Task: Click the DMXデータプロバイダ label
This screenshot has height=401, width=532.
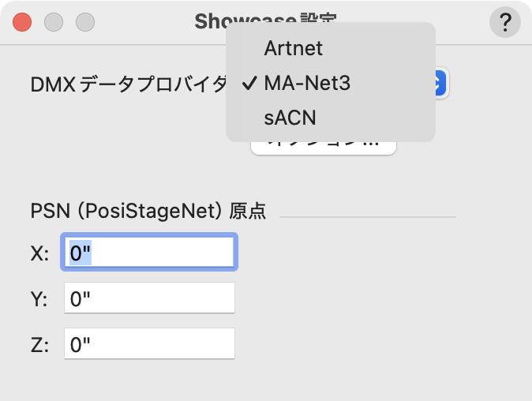Action: [x=128, y=84]
